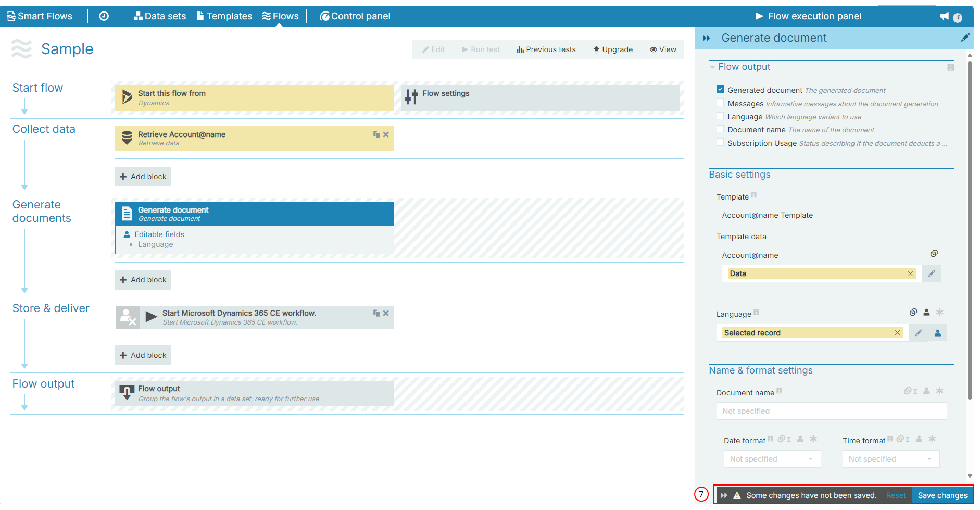The image size is (980, 510).
Task: Open the Flow execution panel
Action: click(x=808, y=16)
